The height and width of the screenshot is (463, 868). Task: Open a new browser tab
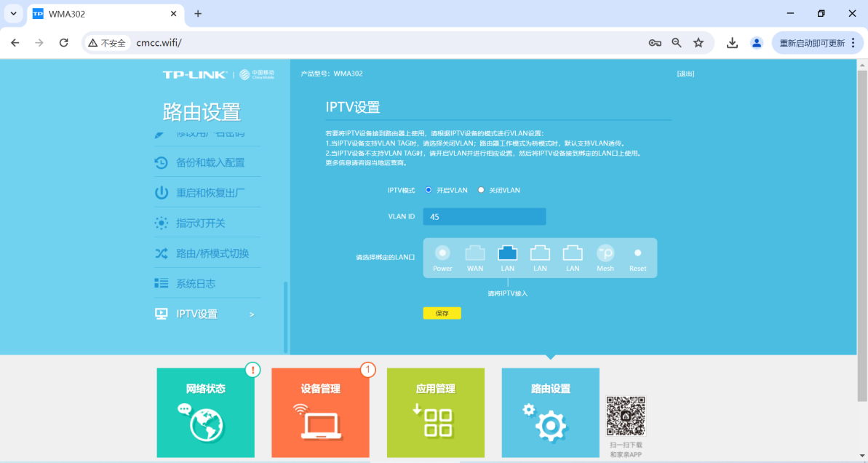198,14
